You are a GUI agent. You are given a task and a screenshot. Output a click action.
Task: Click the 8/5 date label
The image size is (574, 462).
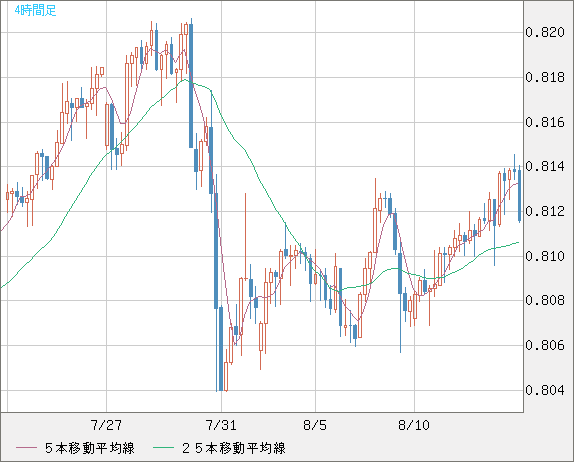pyautogui.click(x=315, y=425)
